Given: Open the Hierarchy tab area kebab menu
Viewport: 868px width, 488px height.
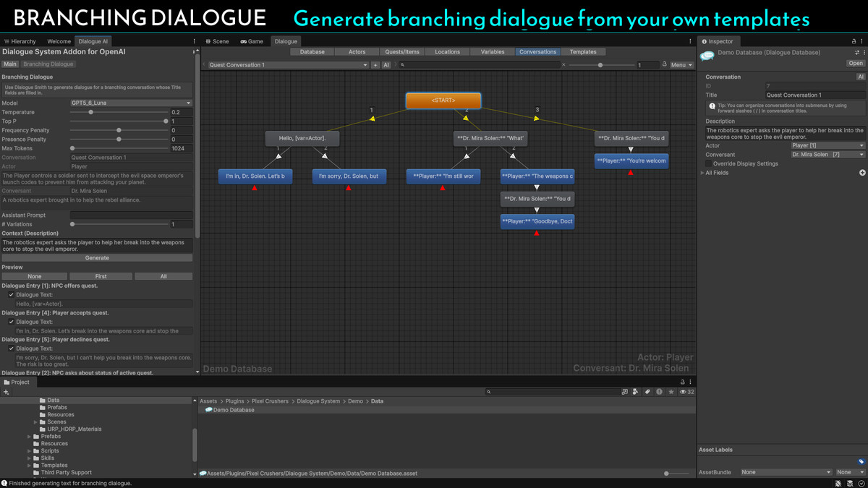Looking at the screenshot, I should click(x=194, y=42).
